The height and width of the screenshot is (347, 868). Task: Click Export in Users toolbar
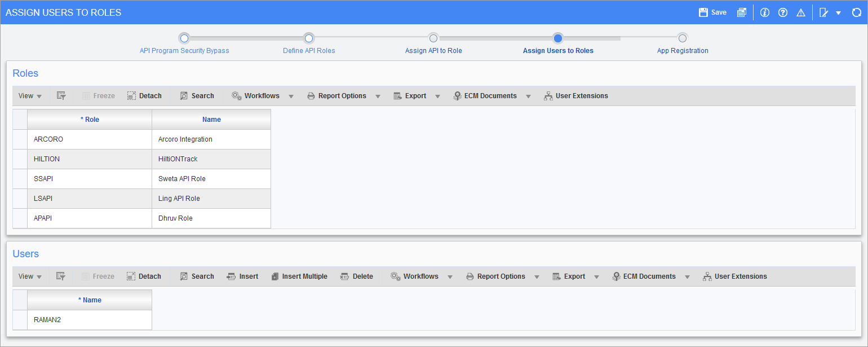(x=569, y=276)
